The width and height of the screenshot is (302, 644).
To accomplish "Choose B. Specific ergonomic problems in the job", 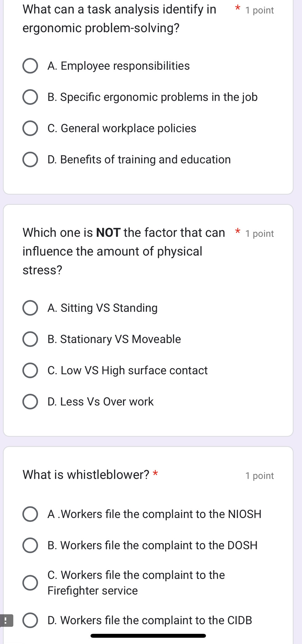I will tap(30, 97).
